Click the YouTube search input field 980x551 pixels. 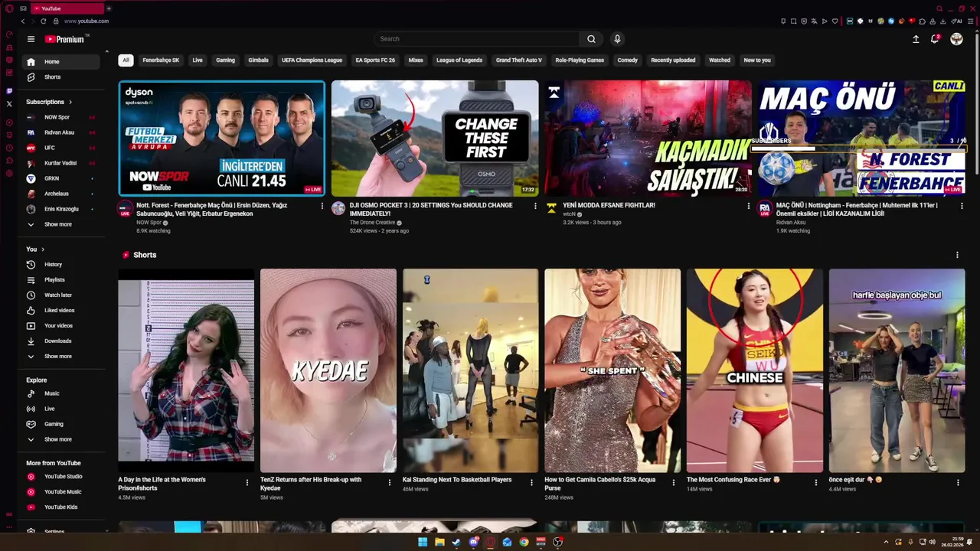click(x=477, y=39)
